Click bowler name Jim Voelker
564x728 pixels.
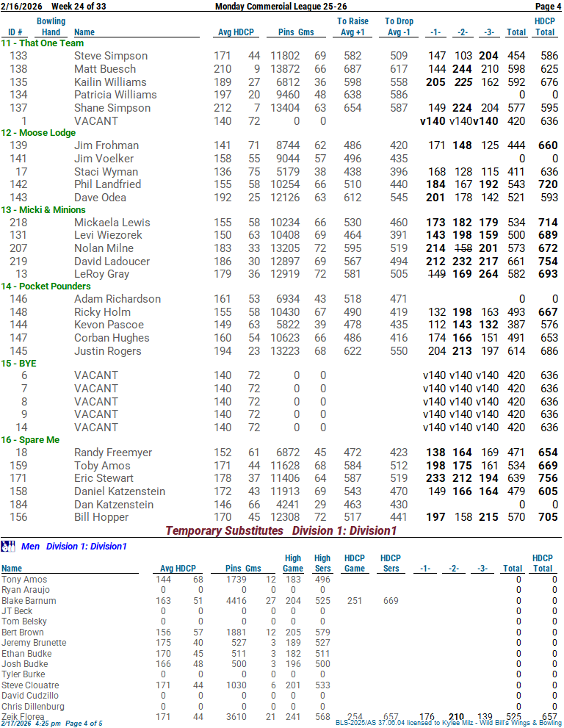click(104, 159)
